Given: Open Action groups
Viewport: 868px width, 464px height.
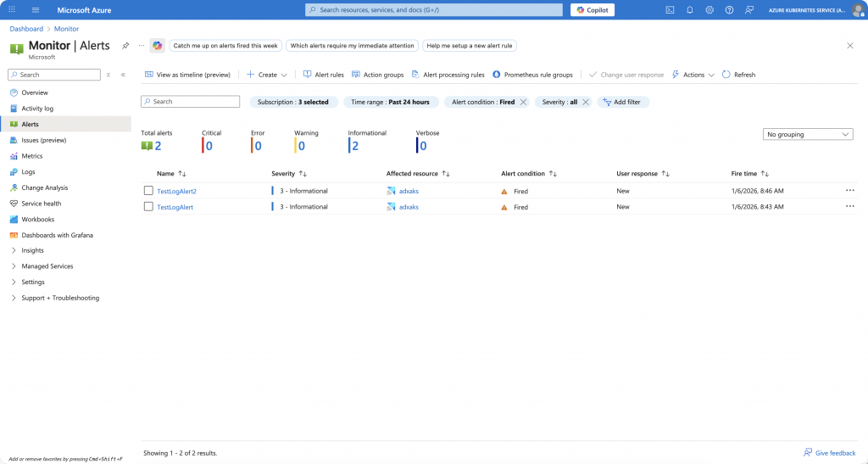Looking at the screenshot, I should (377, 75).
